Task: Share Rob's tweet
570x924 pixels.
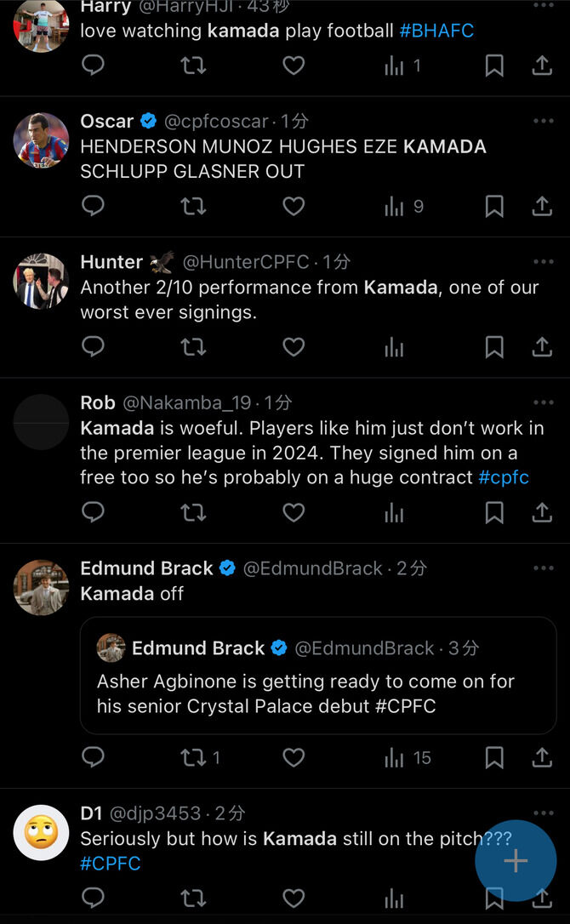Action: click(542, 511)
